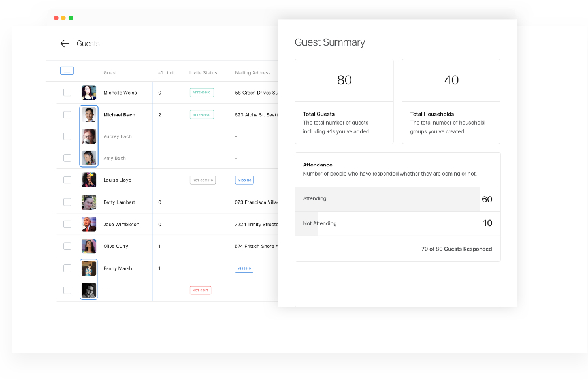Click the name Michael Bach

click(120, 115)
